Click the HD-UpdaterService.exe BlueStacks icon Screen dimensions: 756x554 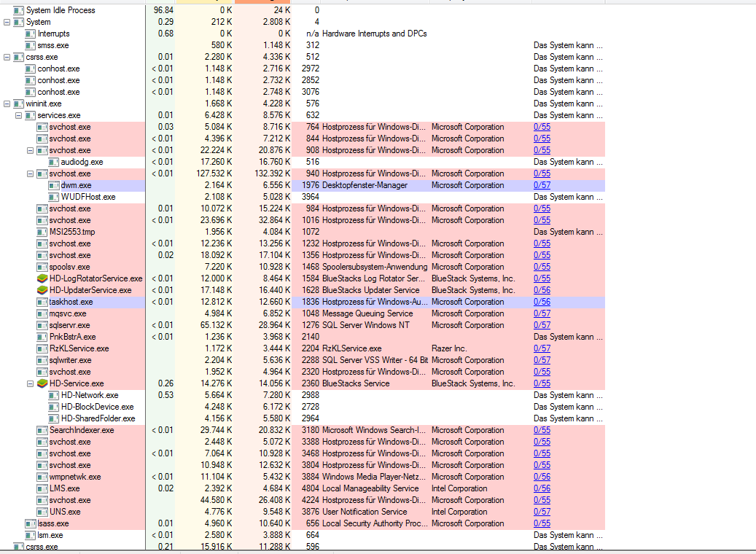pos(42,290)
